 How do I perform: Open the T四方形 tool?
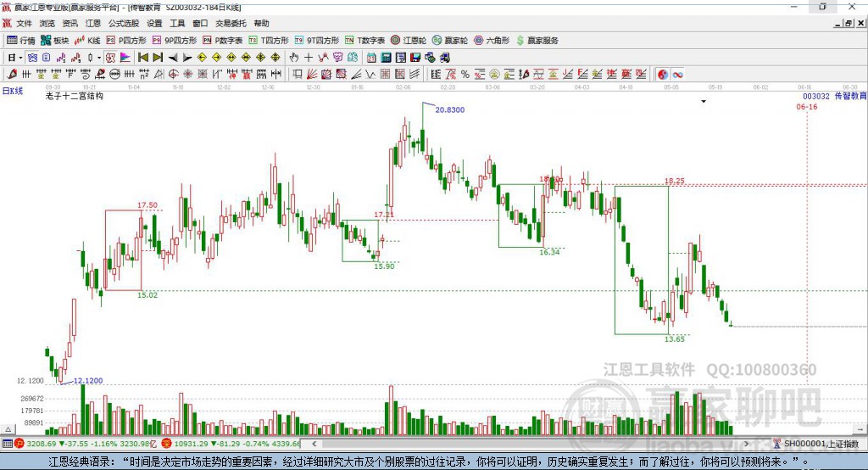click(269, 41)
